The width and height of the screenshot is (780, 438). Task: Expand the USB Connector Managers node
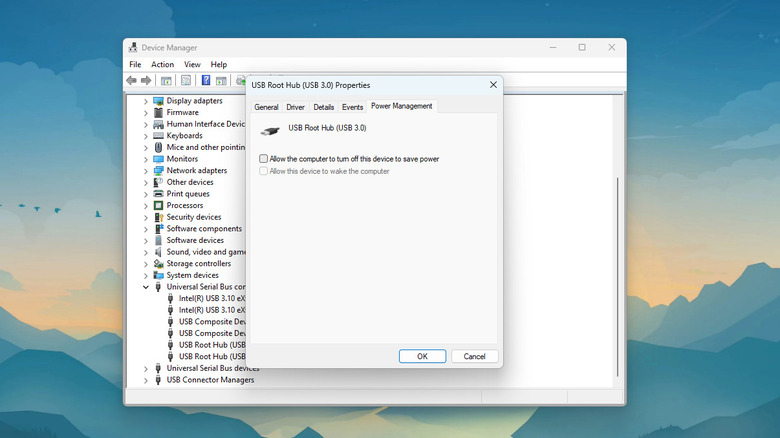146,380
